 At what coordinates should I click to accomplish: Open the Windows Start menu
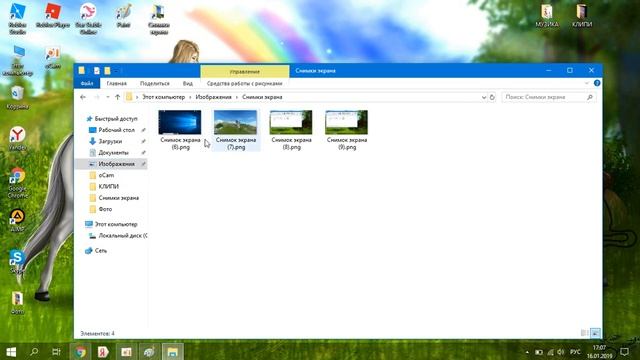[11, 352]
